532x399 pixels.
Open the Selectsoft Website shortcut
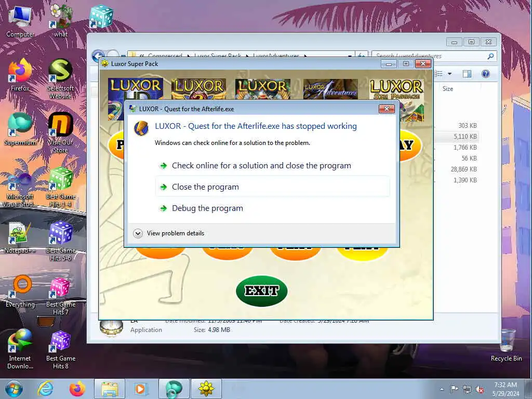[60, 79]
